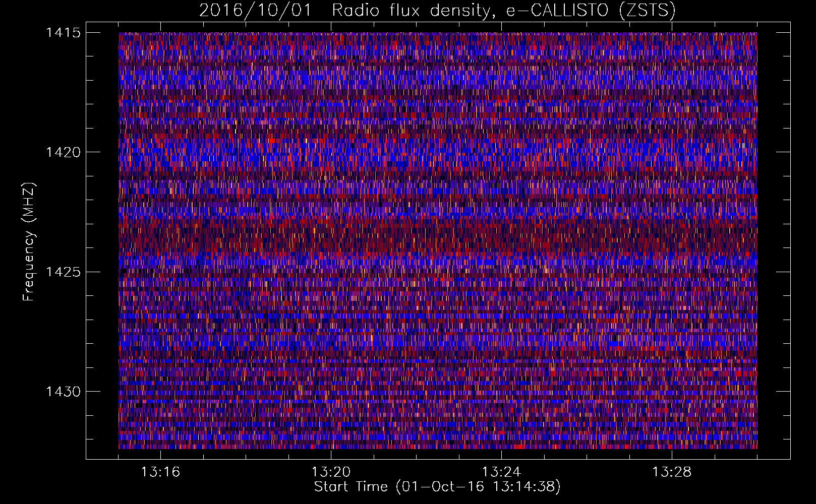Select the 'Start Time (01-Oct-16 13:14:38)' axis title

[x=437, y=487]
